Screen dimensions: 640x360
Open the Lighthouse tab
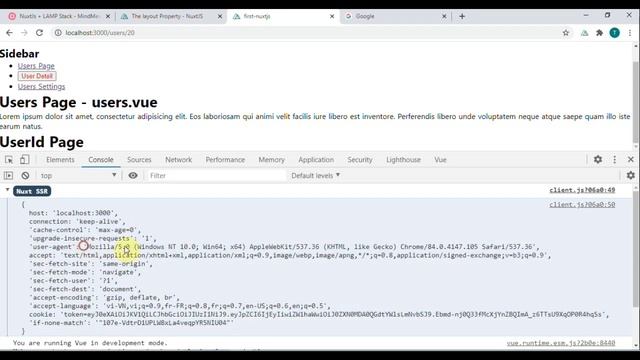[403, 160]
